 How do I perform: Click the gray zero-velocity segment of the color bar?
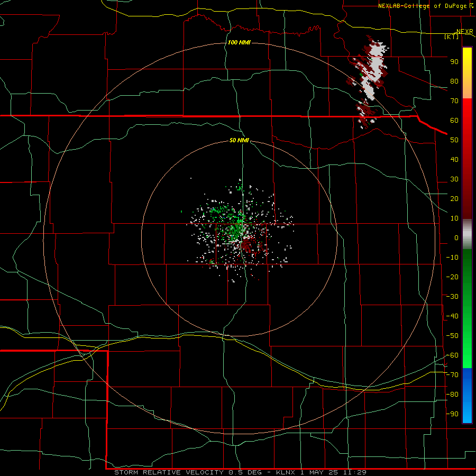[x=467, y=234]
